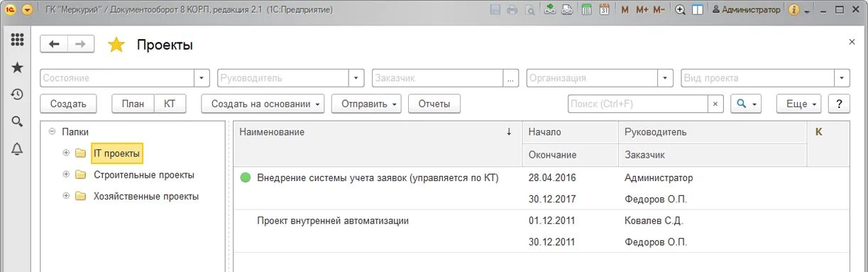Add Проекты to favorites with the star
The width and height of the screenshot is (868, 272).
116,45
